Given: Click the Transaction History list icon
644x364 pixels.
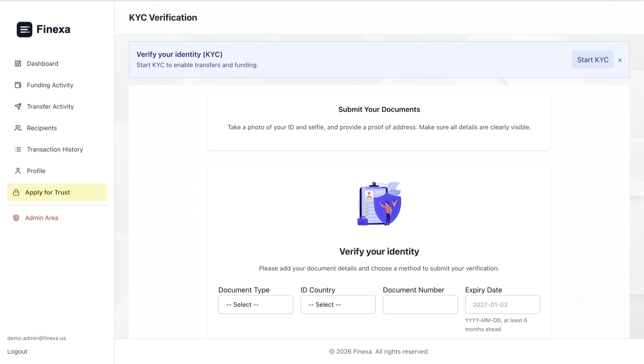Looking at the screenshot, I should pos(18,149).
